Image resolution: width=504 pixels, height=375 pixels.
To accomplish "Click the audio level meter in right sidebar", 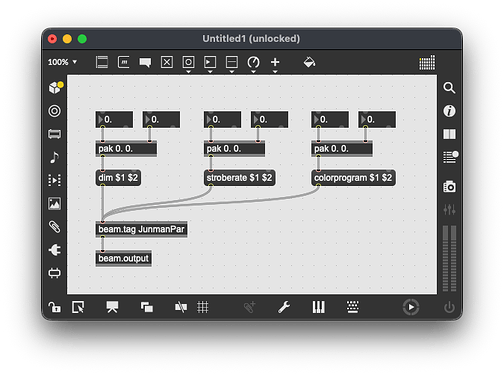I will pyautogui.click(x=449, y=259).
